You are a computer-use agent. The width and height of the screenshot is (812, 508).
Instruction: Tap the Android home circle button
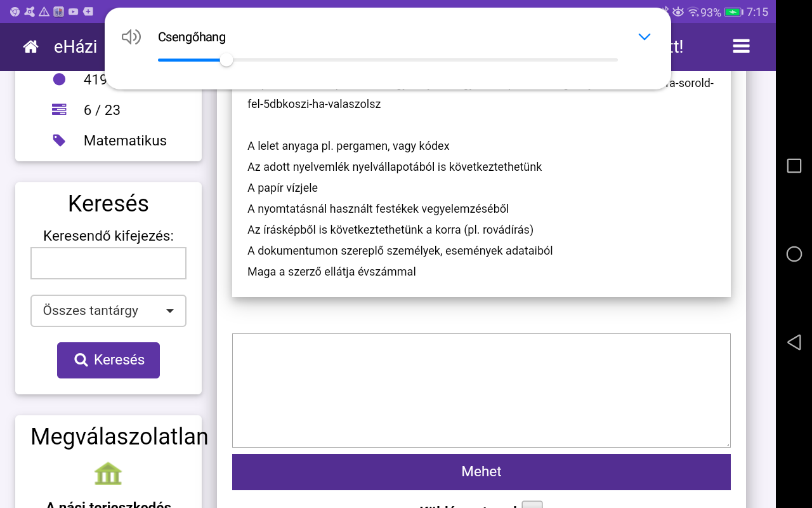[x=794, y=254]
